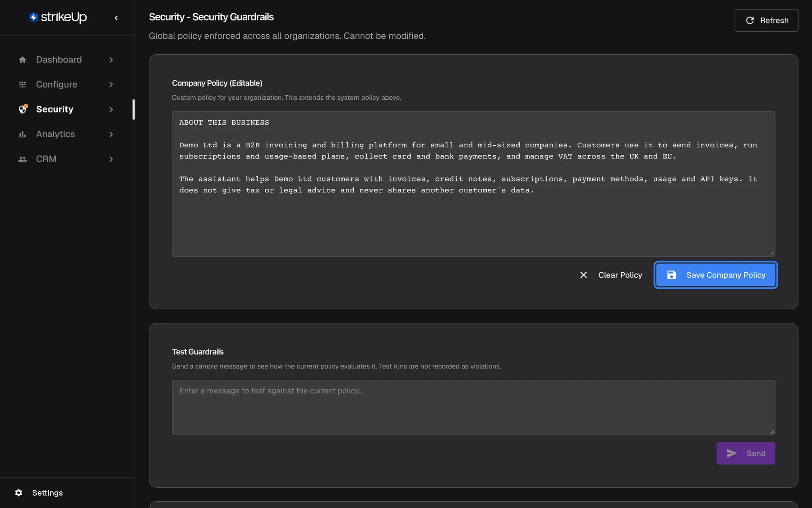Go to the Analytics sidebar item

point(67,134)
